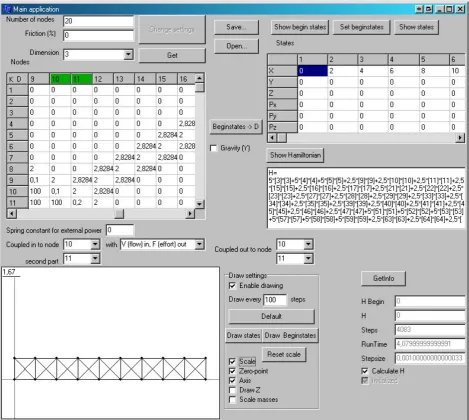The height and width of the screenshot is (420, 469).
Task: Uncheck the Zero-point checkbox
Action: (232, 371)
